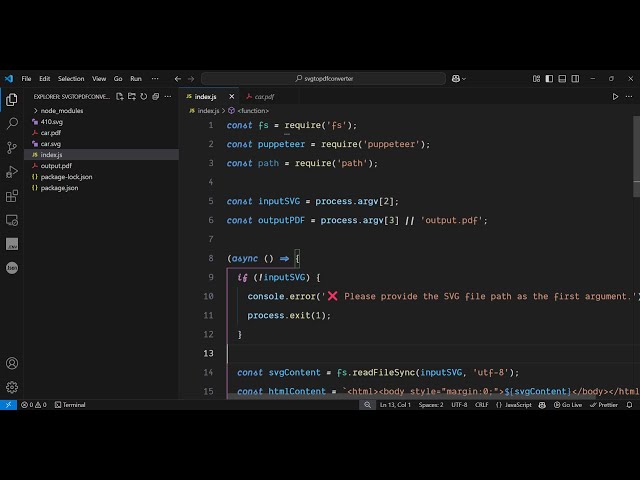
Task: Go back using the navigation arrow
Action: [178, 79]
